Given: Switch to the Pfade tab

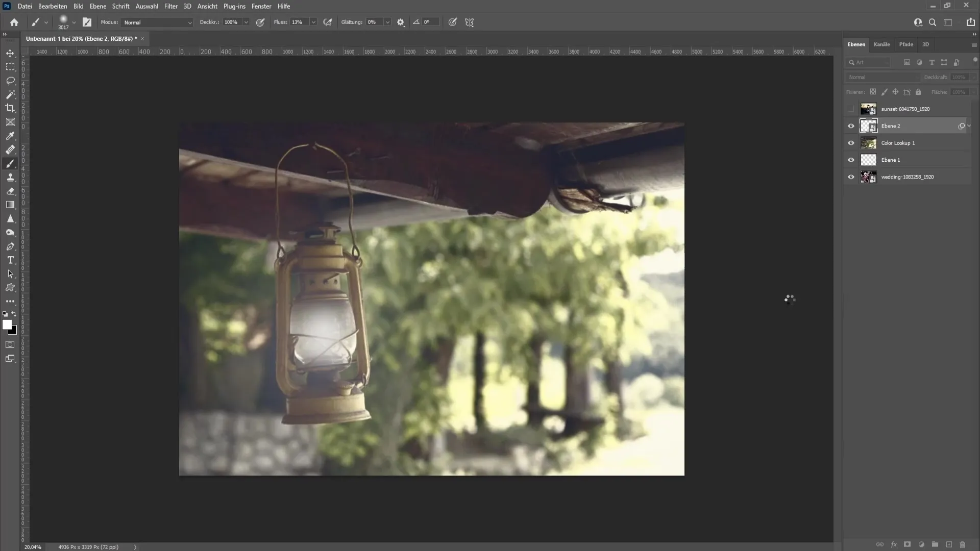Looking at the screenshot, I should [906, 44].
